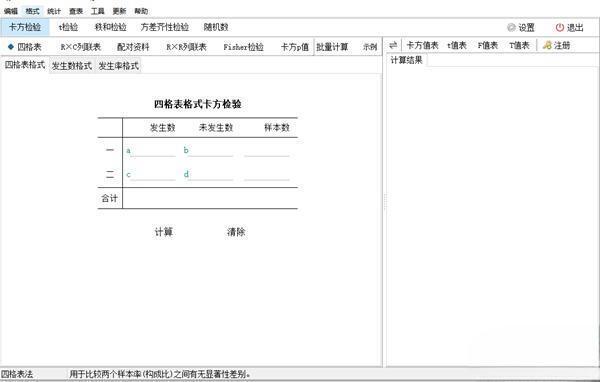The width and height of the screenshot is (600, 382).
Task: Click input field c in row 二
Action: 153,175
